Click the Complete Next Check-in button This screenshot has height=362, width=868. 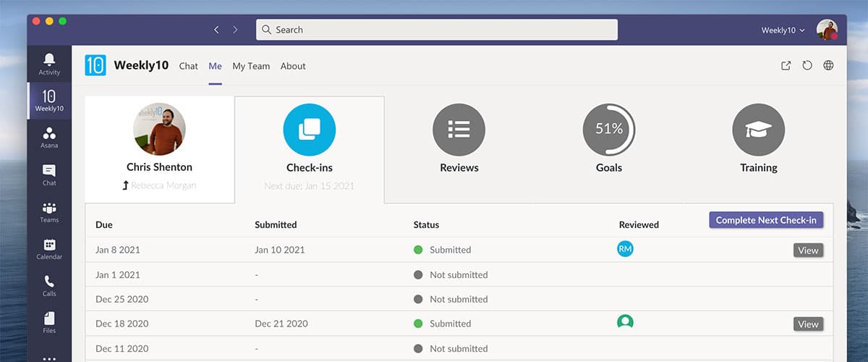click(x=766, y=220)
